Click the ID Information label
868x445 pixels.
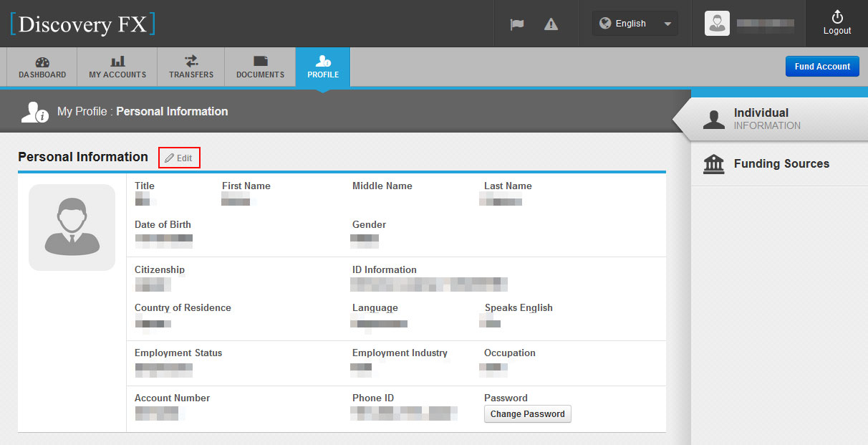click(385, 269)
